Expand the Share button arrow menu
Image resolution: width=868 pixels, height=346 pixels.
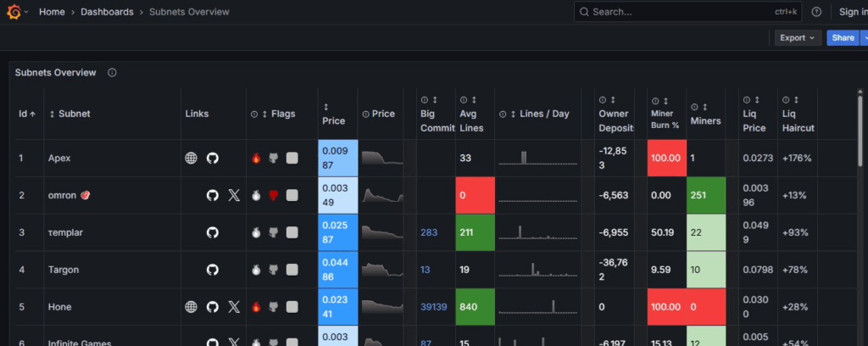click(x=864, y=37)
